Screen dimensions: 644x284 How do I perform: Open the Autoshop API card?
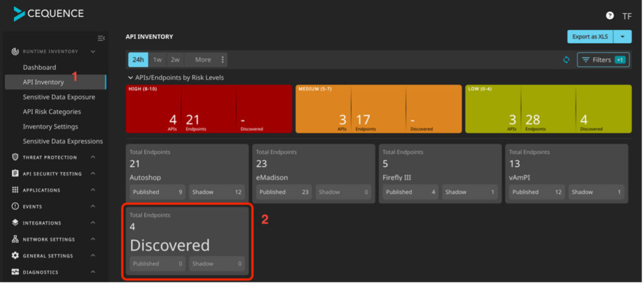(187, 173)
